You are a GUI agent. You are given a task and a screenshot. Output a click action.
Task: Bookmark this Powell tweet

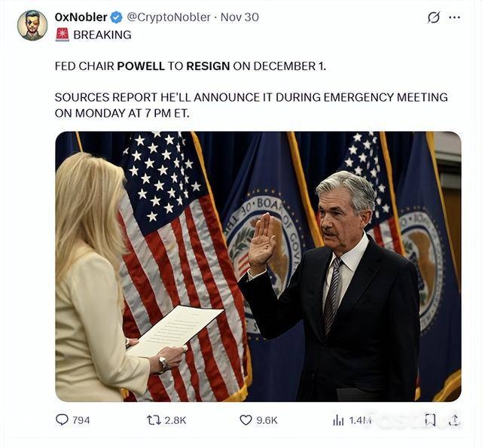pos(429,419)
